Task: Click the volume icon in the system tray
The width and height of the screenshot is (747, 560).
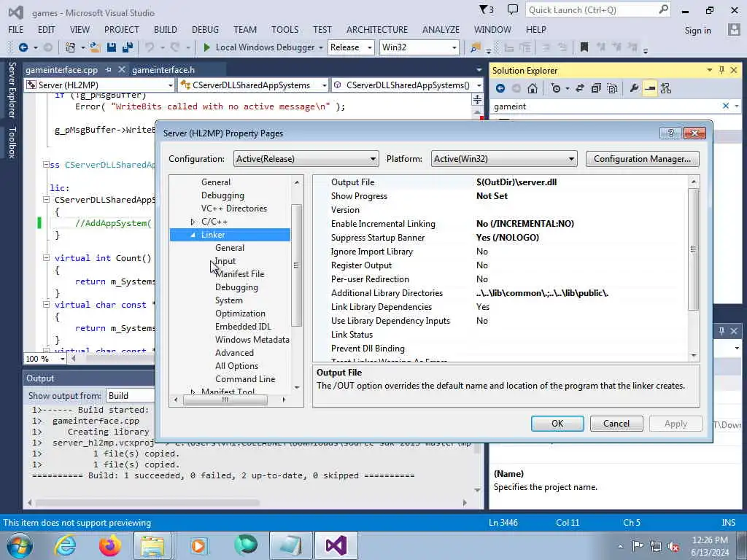Action: [673, 547]
